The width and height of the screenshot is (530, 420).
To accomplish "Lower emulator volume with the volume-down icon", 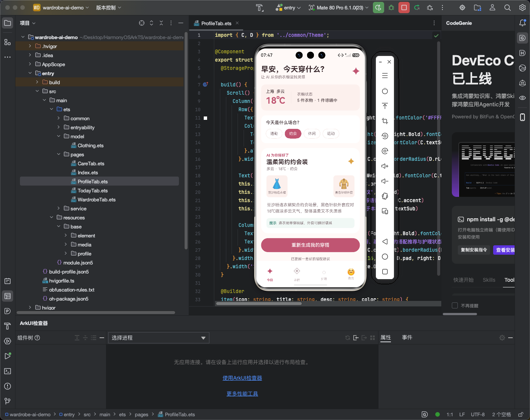I will point(385,181).
